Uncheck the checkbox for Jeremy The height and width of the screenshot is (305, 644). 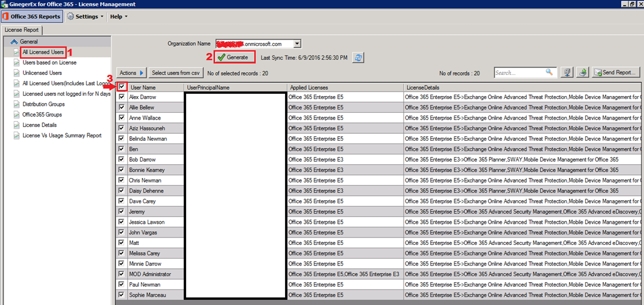click(x=121, y=211)
